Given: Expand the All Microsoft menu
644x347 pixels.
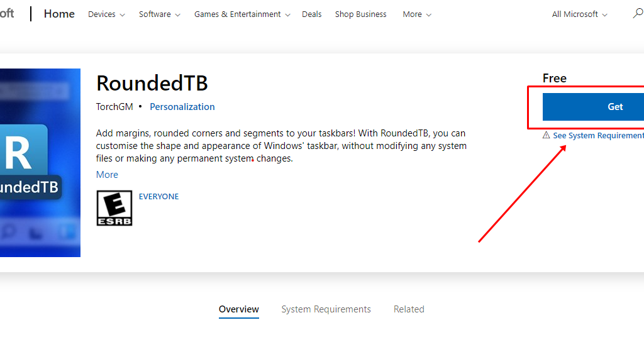Looking at the screenshot, I should click(579, 14).
